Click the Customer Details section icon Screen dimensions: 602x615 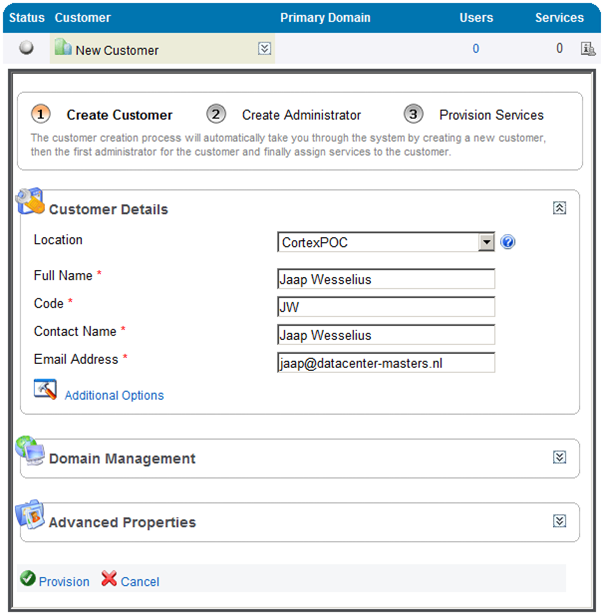30,202
